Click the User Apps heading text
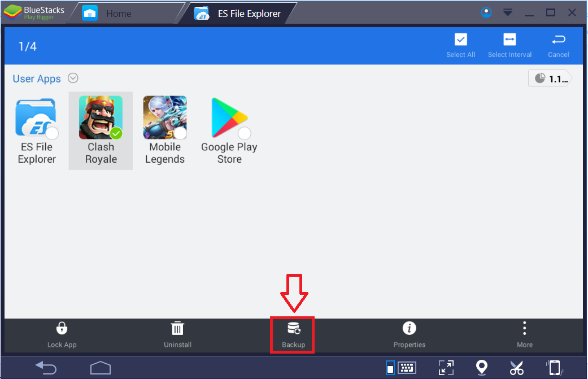The image size is (588, 379). pos(37,79)
